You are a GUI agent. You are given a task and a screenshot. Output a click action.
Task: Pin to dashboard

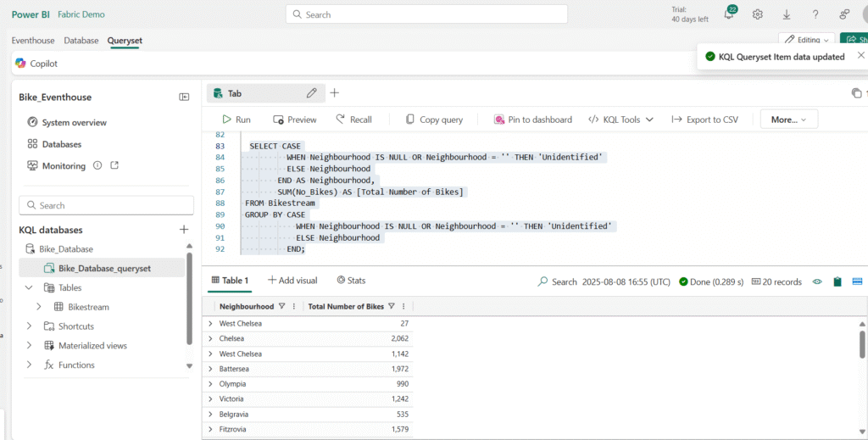coord(532,120)
